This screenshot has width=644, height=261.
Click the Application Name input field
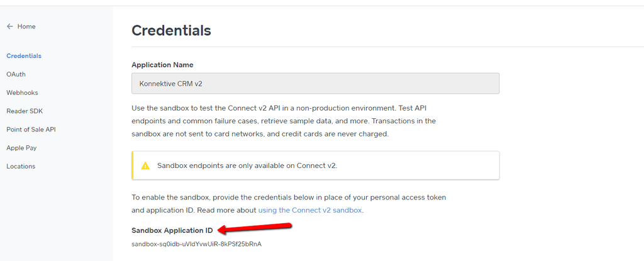pos(315,84)
